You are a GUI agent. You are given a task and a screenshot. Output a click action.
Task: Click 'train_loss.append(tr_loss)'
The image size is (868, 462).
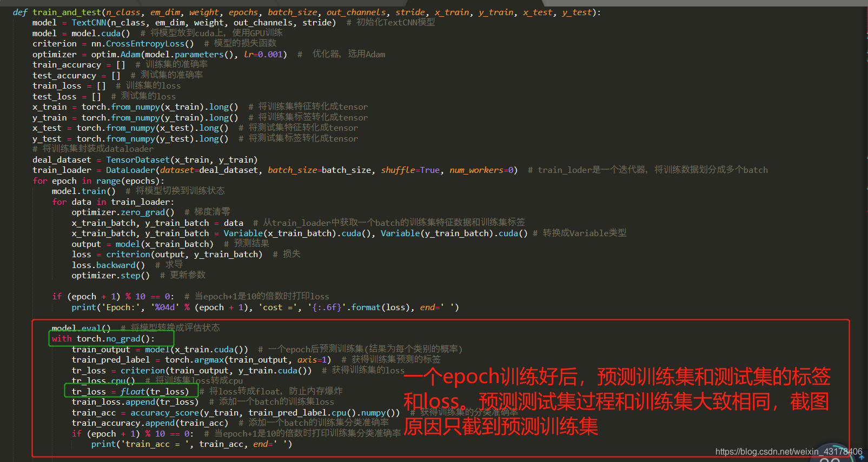[135, 402]
